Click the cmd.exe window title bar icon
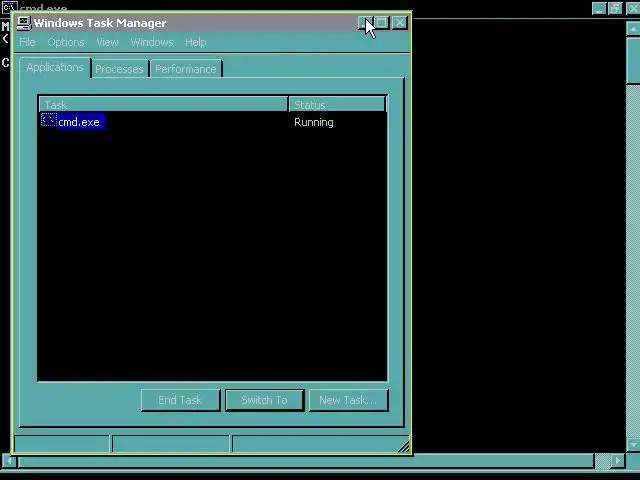 [x=9, y=7]
